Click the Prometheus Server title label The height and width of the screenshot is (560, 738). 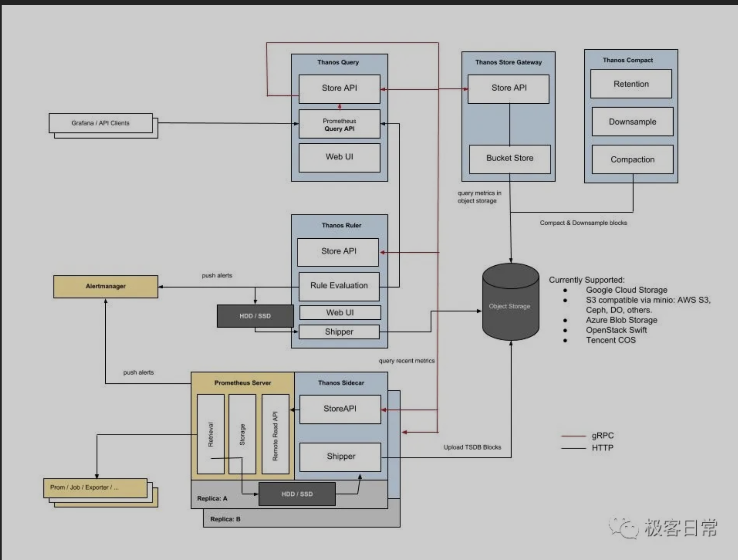(x=243, y=383)
